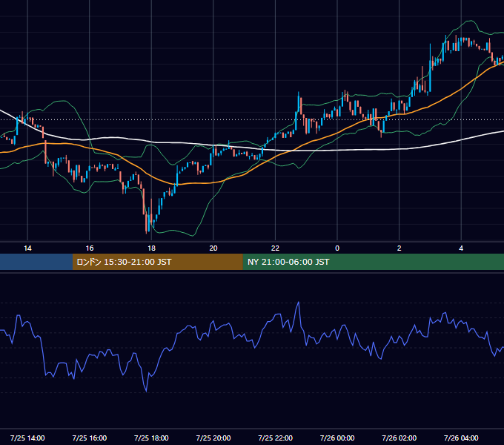504x445 pixels.
Task: Click the 22 hour axis label
Action: (275, 248)
